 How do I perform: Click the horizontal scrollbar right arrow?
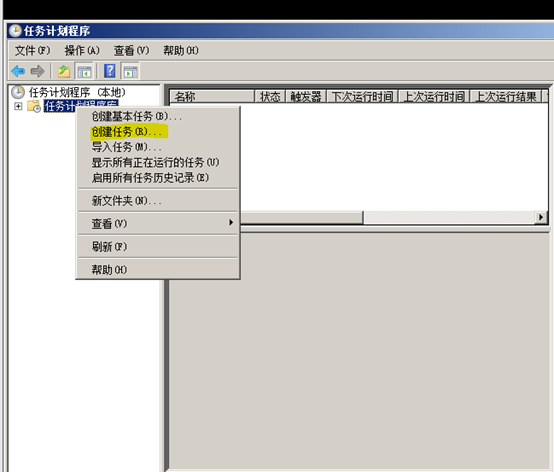pos(541,217)
